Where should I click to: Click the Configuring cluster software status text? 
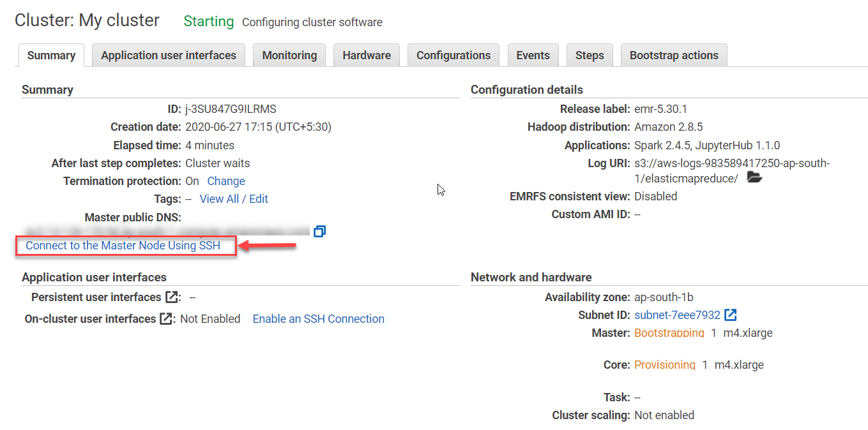[x=312, y=22]
